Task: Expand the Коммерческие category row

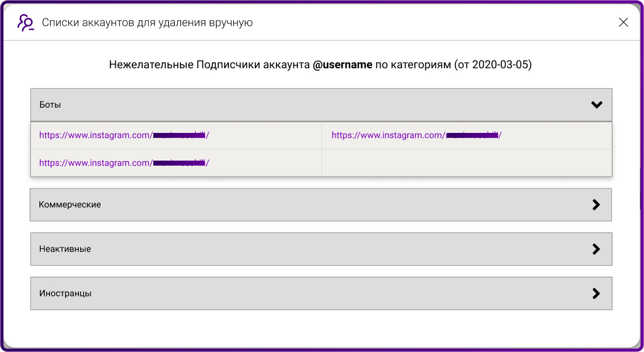Action: 308,204
